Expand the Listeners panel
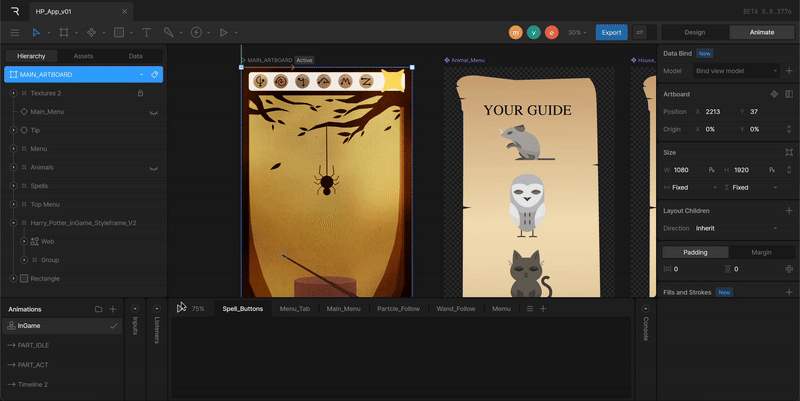Screen dimensions: 800x401 [157, 309]
